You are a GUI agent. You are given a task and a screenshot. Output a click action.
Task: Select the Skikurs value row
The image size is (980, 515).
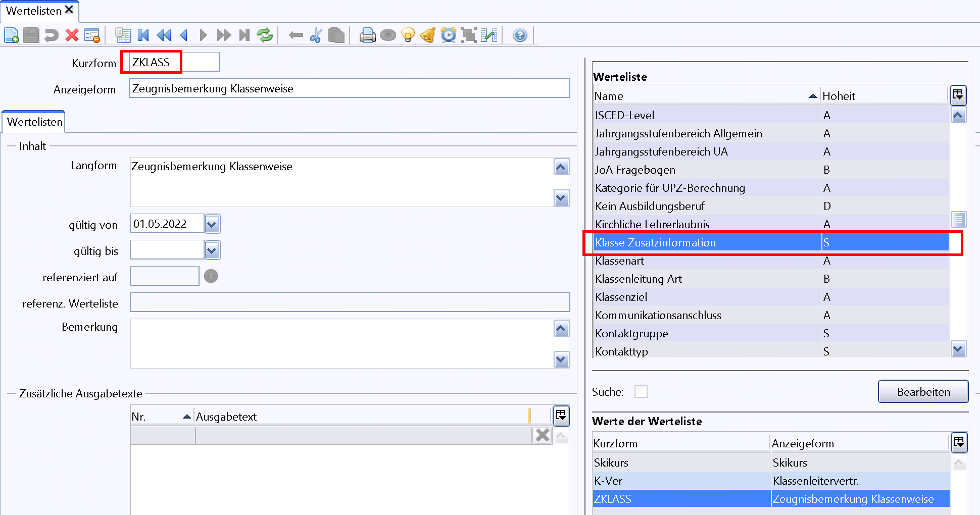(771, 462)
